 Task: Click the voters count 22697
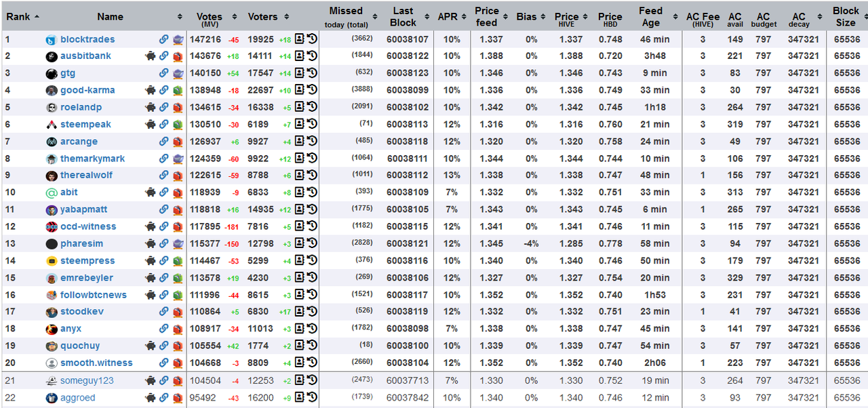point(261,90)
